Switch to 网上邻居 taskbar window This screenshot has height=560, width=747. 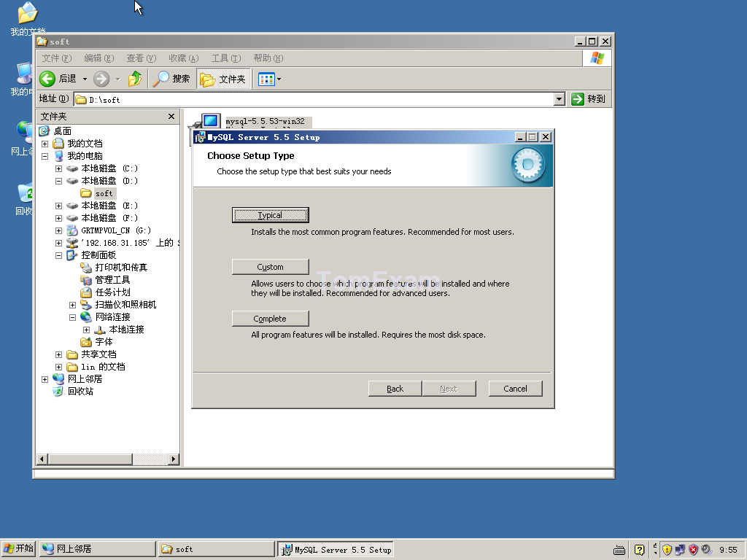coord(98,549)
